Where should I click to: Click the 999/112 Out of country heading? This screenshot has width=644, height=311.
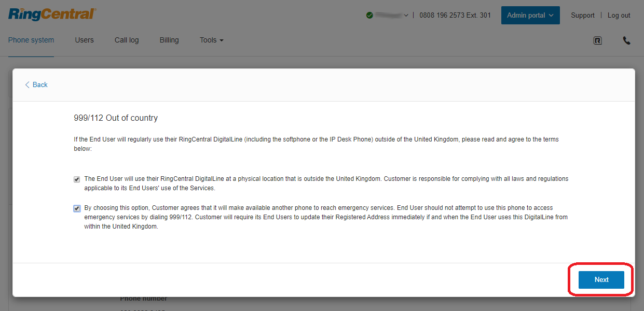coord(116,118)
